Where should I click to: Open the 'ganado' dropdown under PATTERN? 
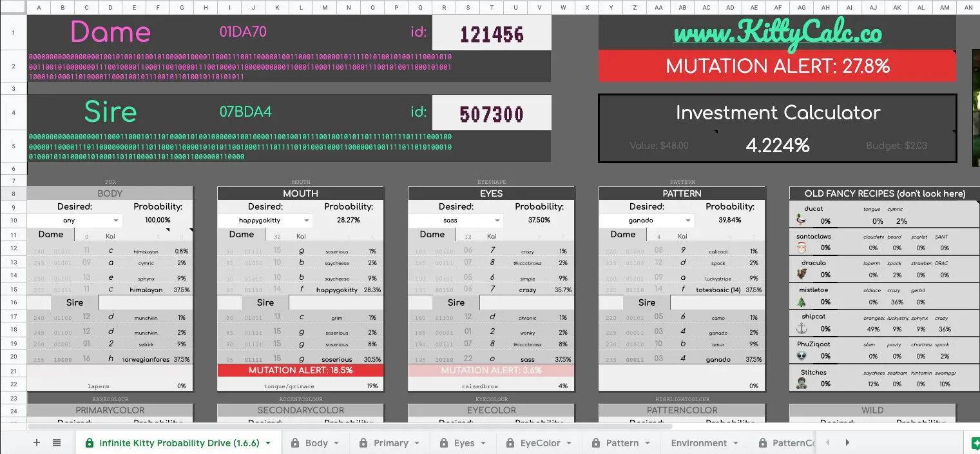click(687, 220)
